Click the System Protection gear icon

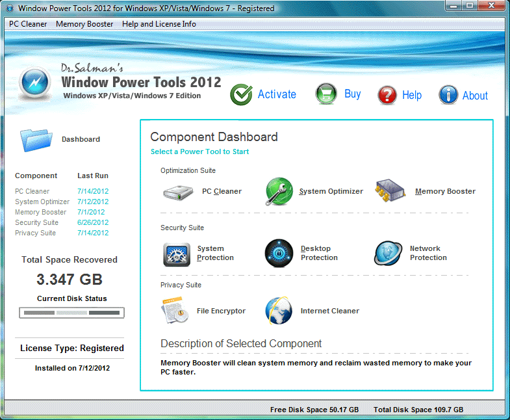[177, 254]
